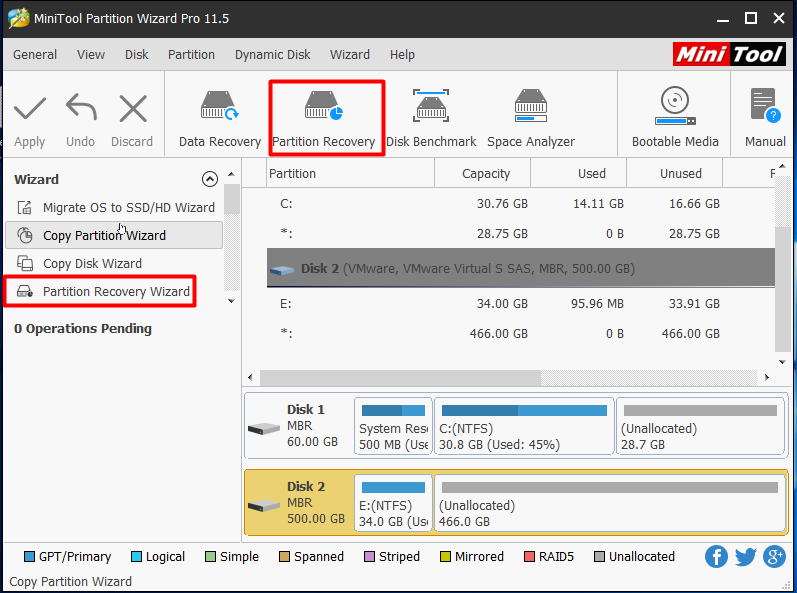Click the partition list scroll right arrow
The image size is (797, 593).
767,378
